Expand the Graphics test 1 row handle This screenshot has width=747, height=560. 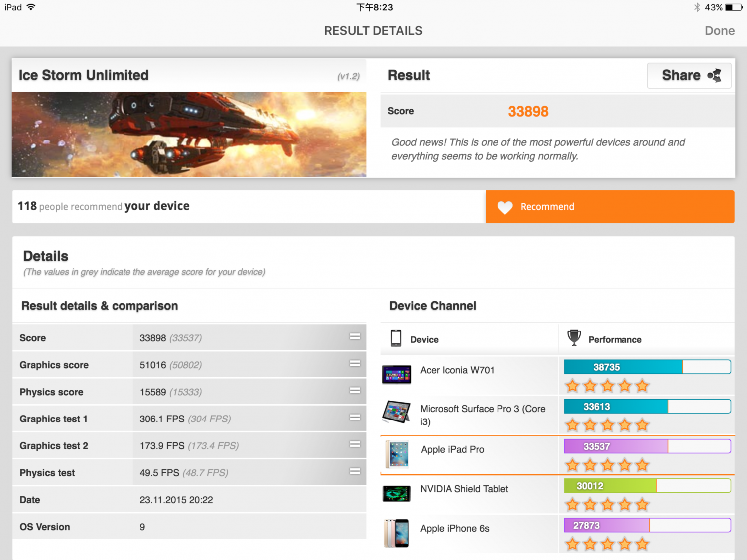point(355,418)
